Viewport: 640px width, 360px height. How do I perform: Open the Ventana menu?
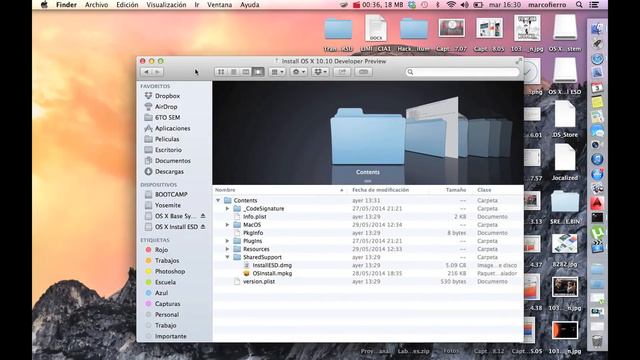[219, 5]
